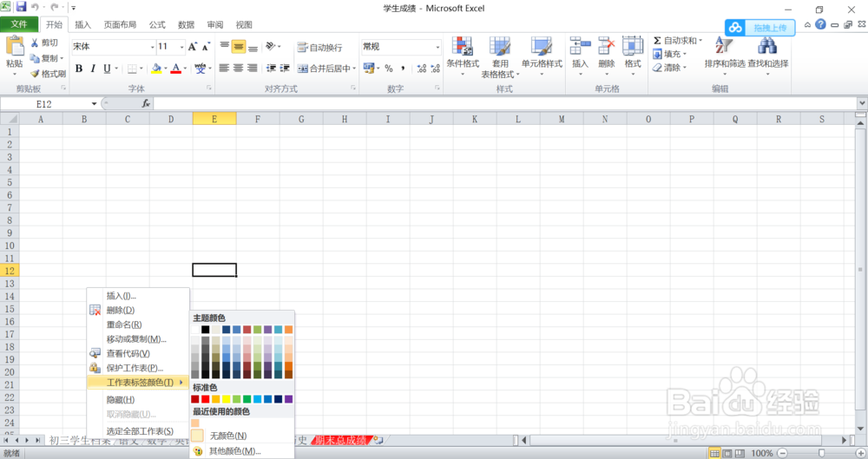
Task: Open the AutoSum (自动求和) dropdown arrow
Action: (x=700, y=41)
